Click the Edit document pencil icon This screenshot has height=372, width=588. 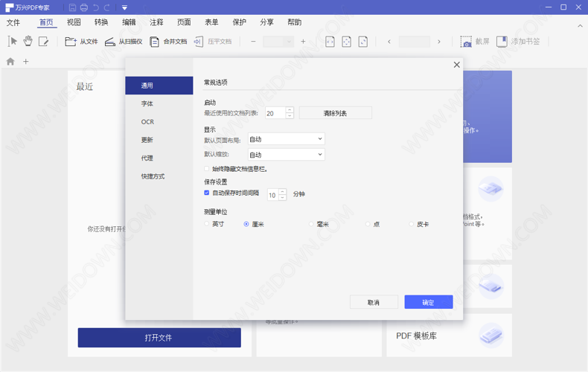tap(44, 42)
